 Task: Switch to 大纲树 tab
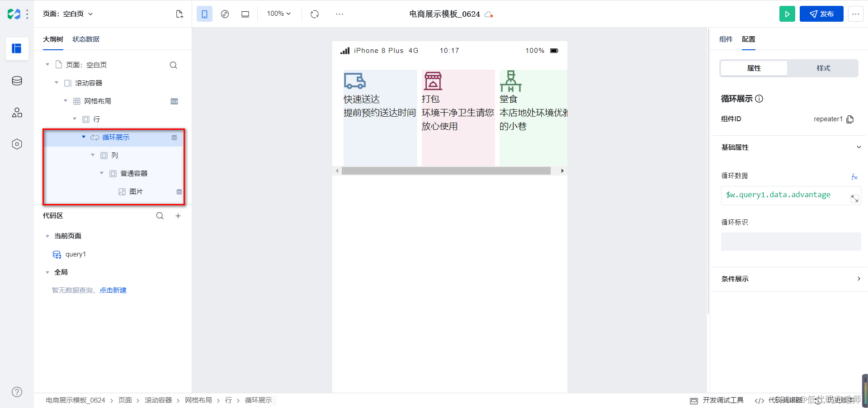53,39
